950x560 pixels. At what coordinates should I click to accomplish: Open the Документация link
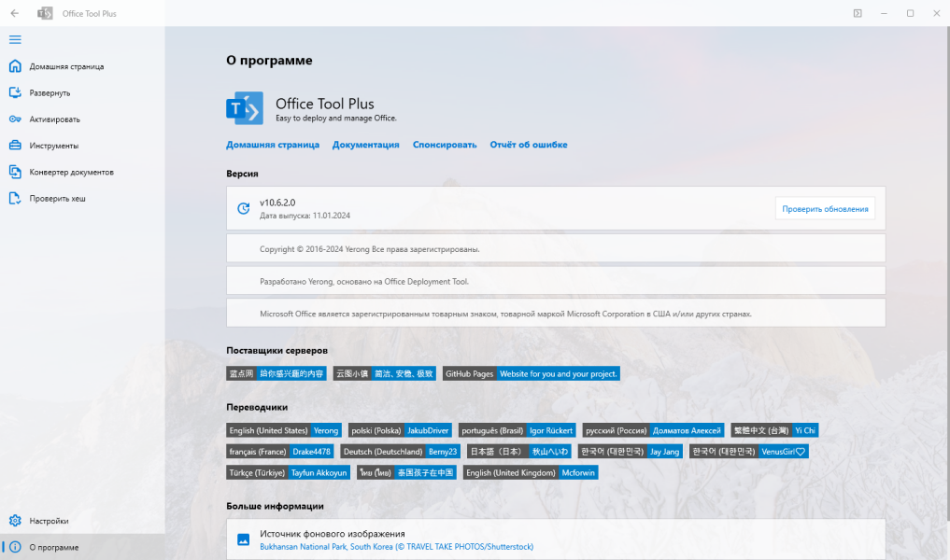[366, 145]
